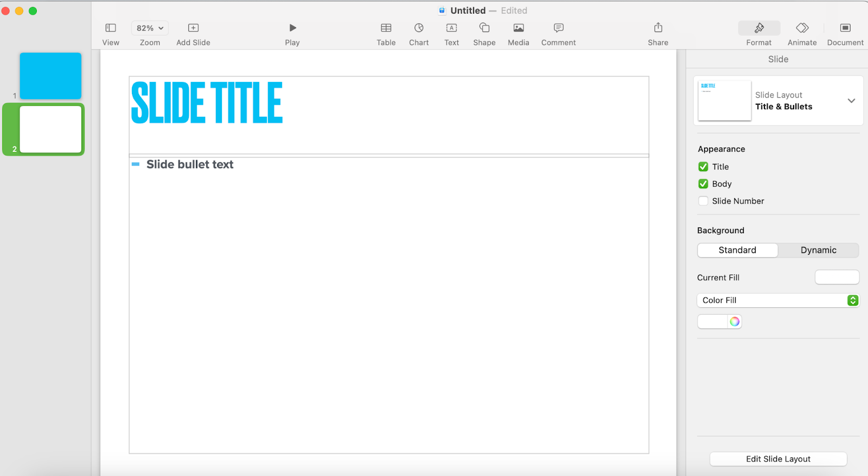The height and width of the screenshot is (476, 868).
Task: Switch to the Animate tab
Action: [802, 28]
